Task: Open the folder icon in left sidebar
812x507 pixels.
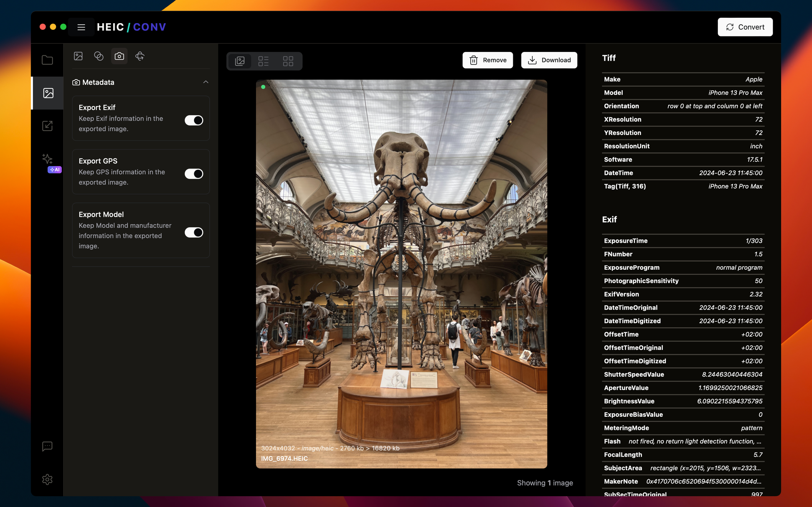Action: (47, 60)
